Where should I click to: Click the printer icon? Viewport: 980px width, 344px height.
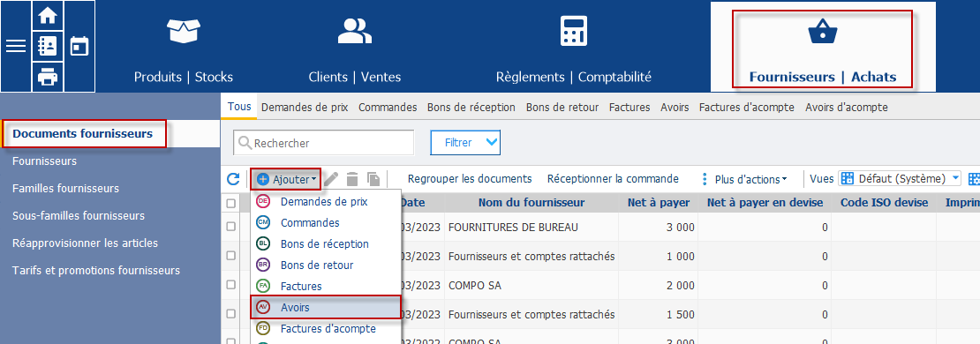(48, 76)
